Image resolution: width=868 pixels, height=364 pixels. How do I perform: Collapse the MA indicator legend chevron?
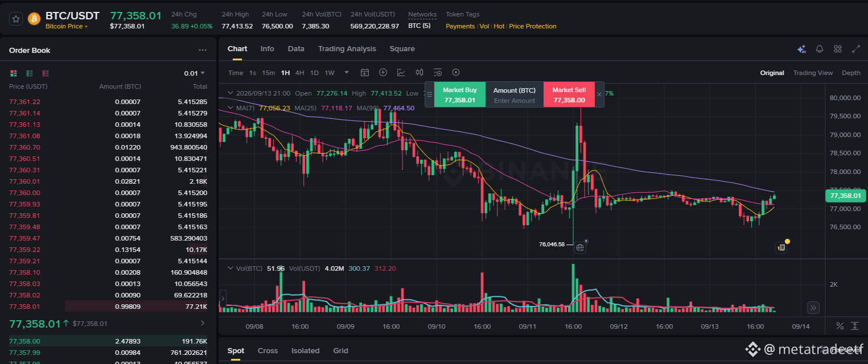230,107
